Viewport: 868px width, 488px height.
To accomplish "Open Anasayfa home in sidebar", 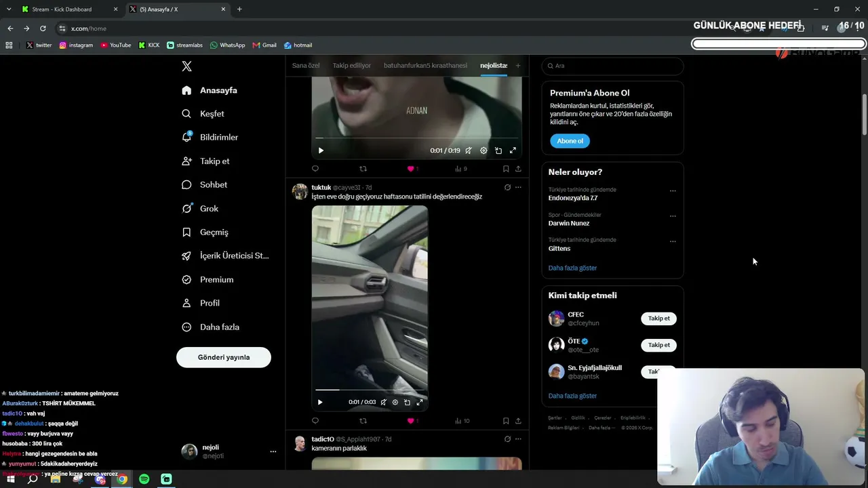I will tap(210, 90).
